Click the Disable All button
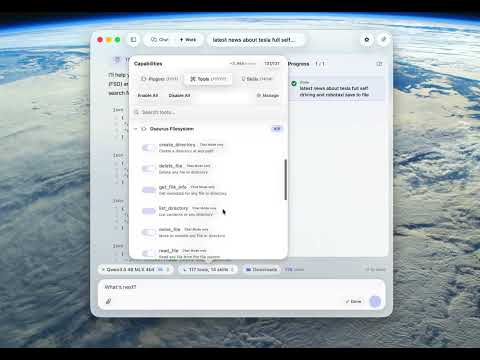Image resolution: width=480 pixels, height=360 pixels. pyautogui.click(x=179, y=95)
